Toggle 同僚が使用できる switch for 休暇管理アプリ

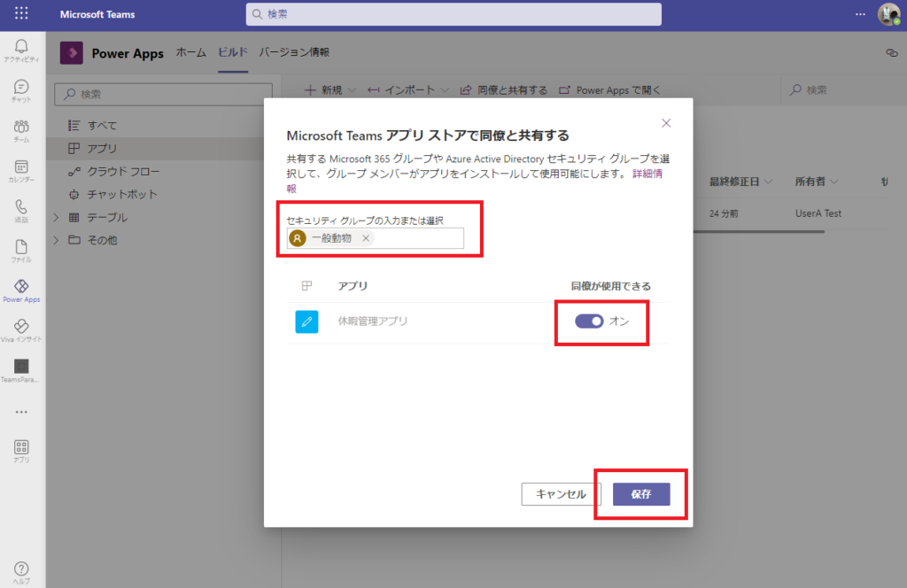click(589, 321)
